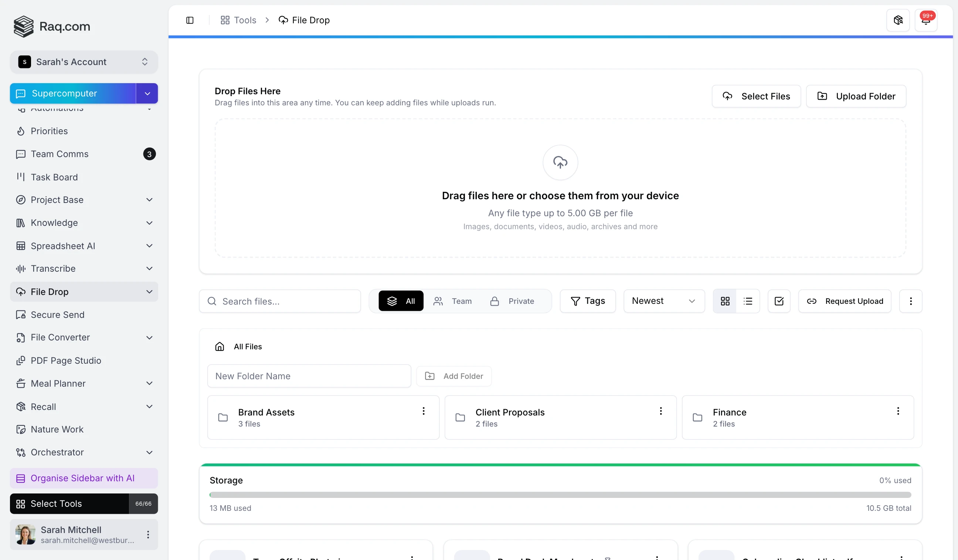This screenshot has height=560, width=958.
Task: Click the package search icon in header
Action: (898, 20)
